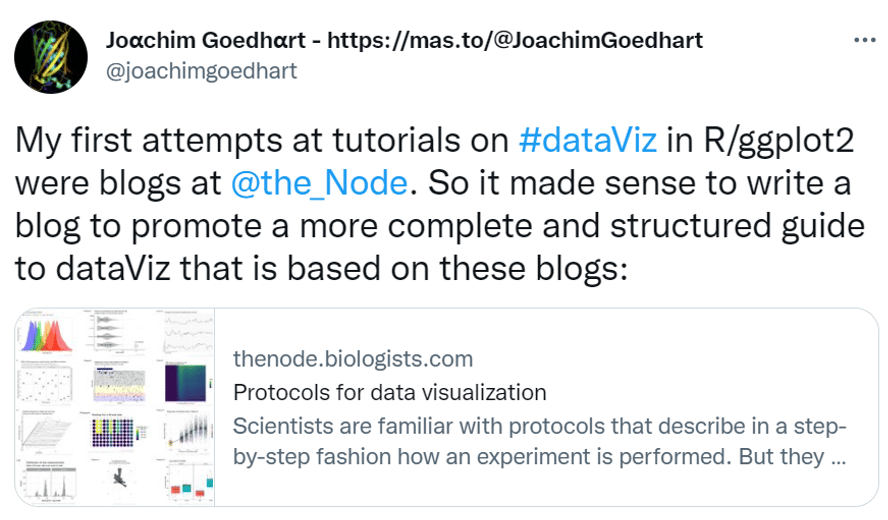Screen dimensions: 888x520
Task: Click thenode.biologists.com domain in link card
Action: click(352, 358)
